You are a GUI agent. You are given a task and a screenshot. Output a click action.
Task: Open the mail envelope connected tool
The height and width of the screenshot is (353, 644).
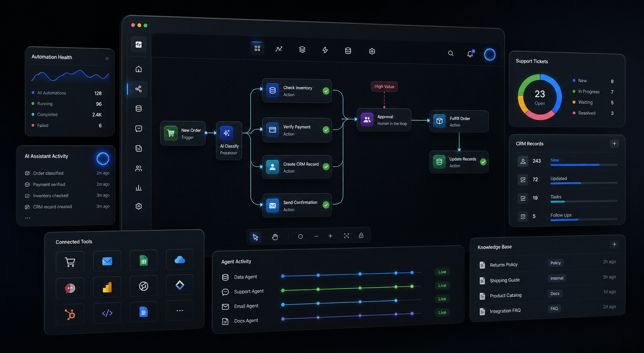pyautogui.click(x=107, y=261)
